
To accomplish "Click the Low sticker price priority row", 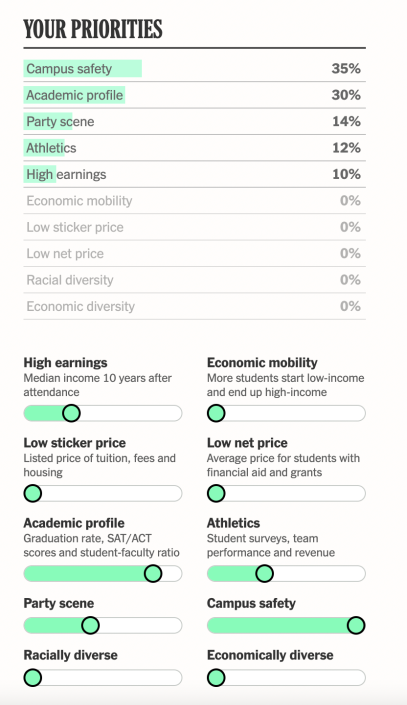I will pyautogui.click(x=194, y=227).
